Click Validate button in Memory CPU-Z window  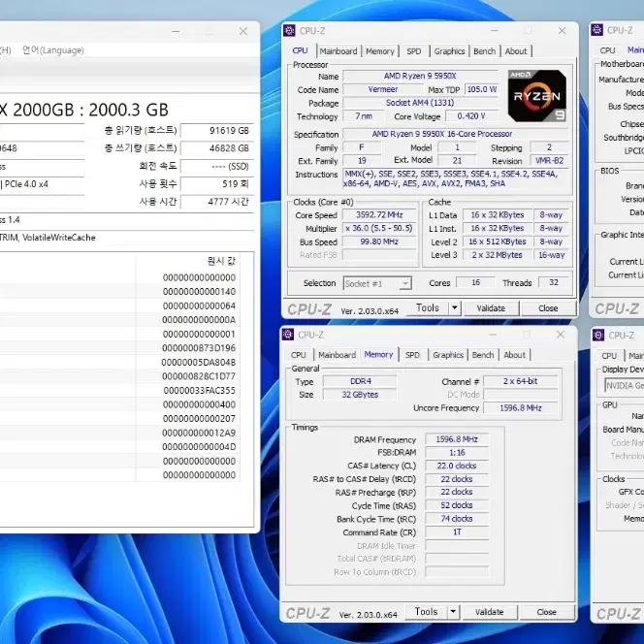click(x=489, y=612)
